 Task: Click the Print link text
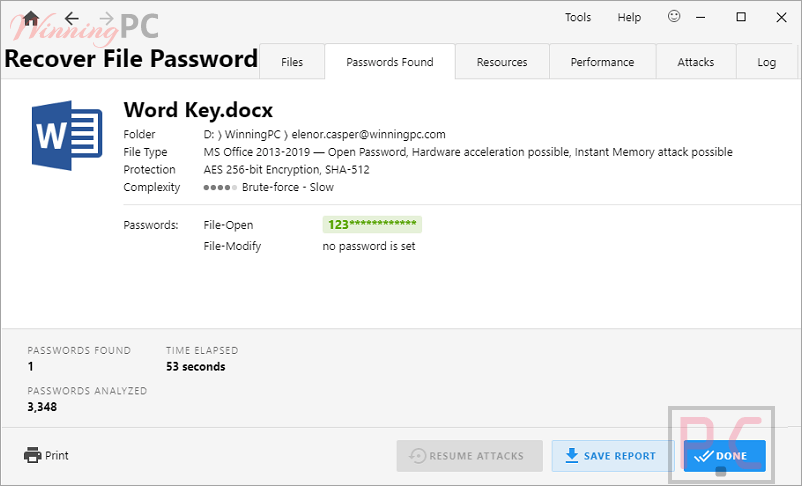click(57, 455)
